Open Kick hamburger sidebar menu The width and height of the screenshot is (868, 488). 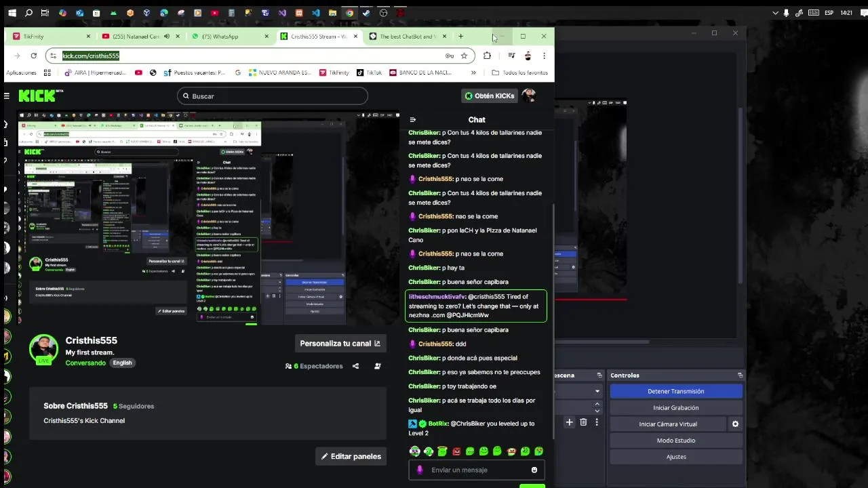click(7, 96)
